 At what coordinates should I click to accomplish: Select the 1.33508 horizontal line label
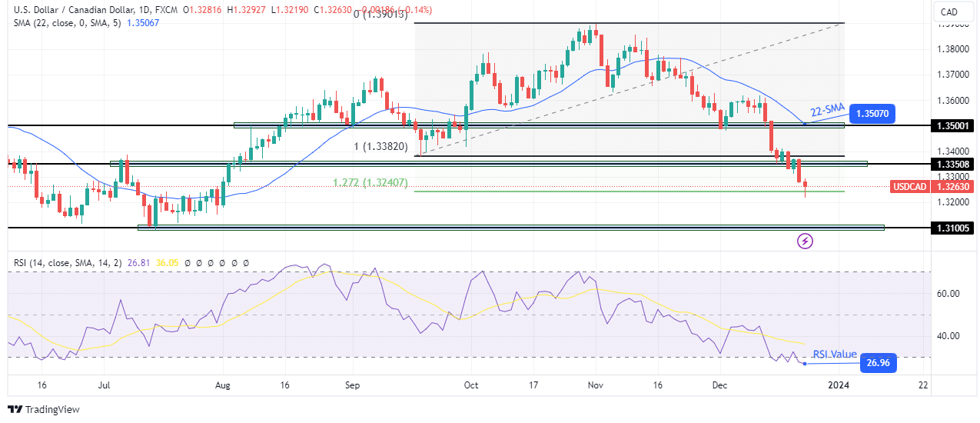952,164
